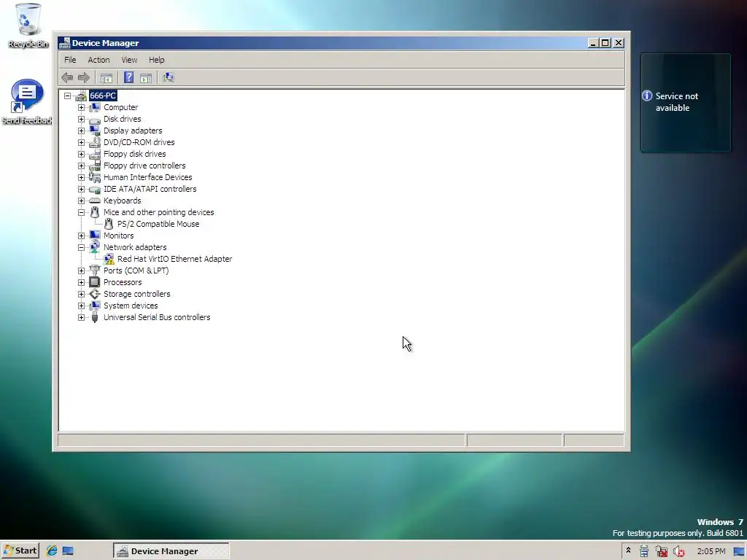Expand the Display adapters node
The width and height of the screenshot is (747, 560).
pos(81,131)
